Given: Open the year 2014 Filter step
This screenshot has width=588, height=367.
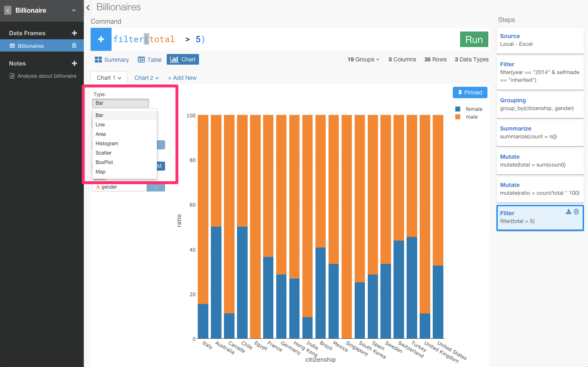Looking at the screenshot, I should point(540,72).
